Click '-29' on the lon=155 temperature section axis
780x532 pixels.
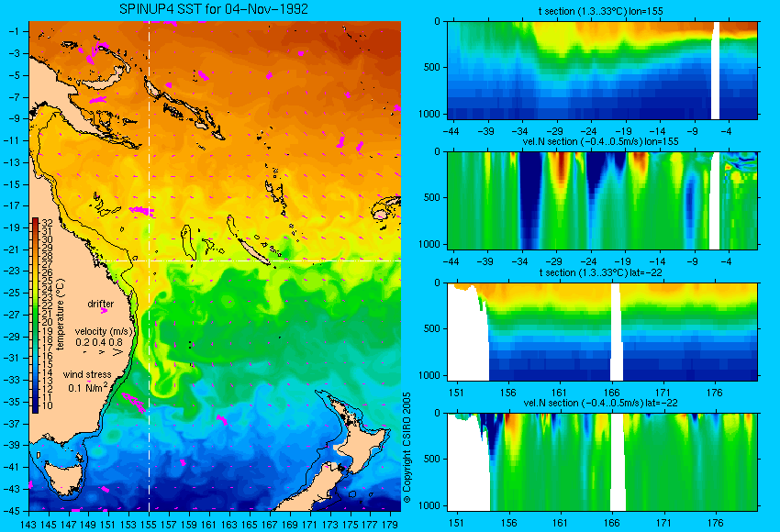pos(554,131)
